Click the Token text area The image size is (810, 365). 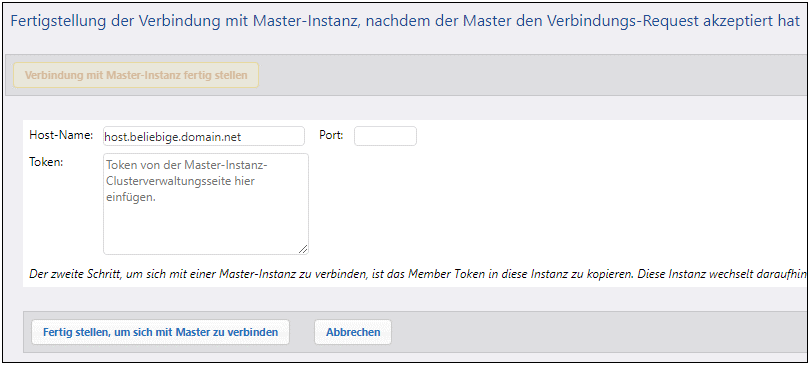point(206,204)
